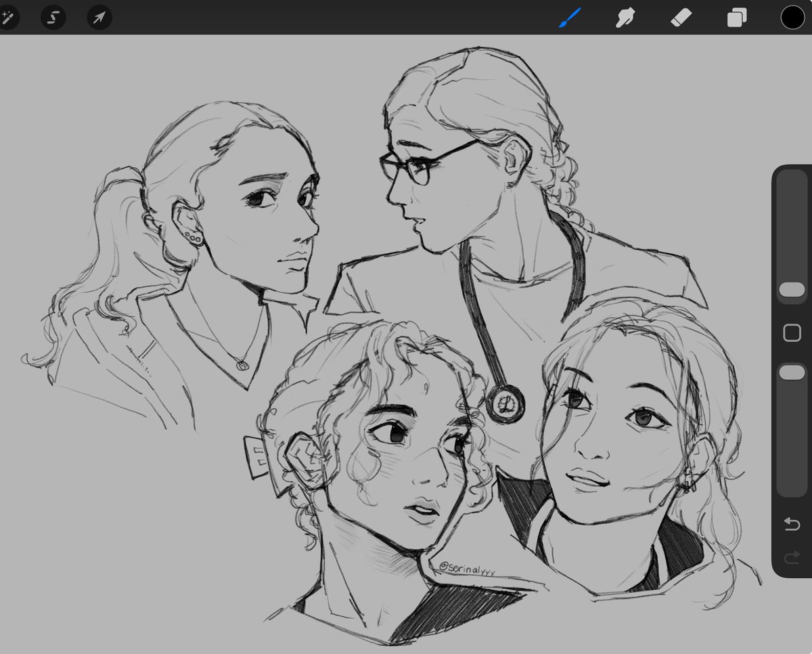Select the Smudge tool
812x654 pixels.
[x=625, y=18]
